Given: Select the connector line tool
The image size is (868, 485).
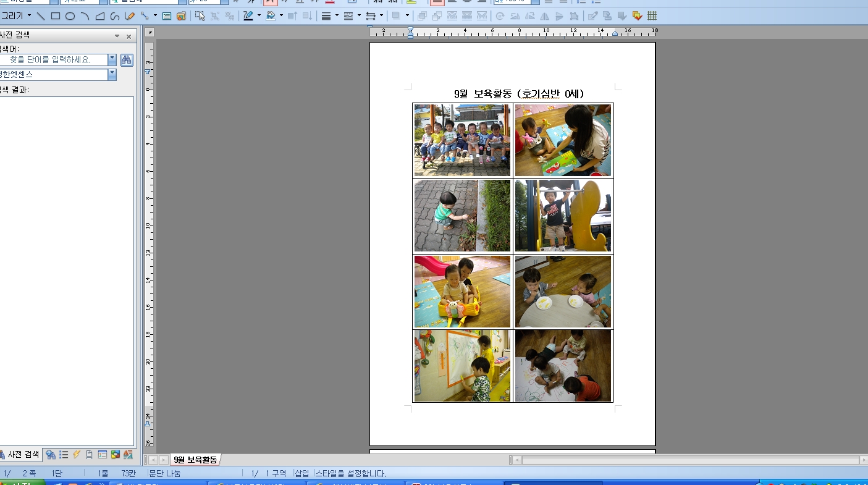Looking at the screenshot, I should (145, 16).
